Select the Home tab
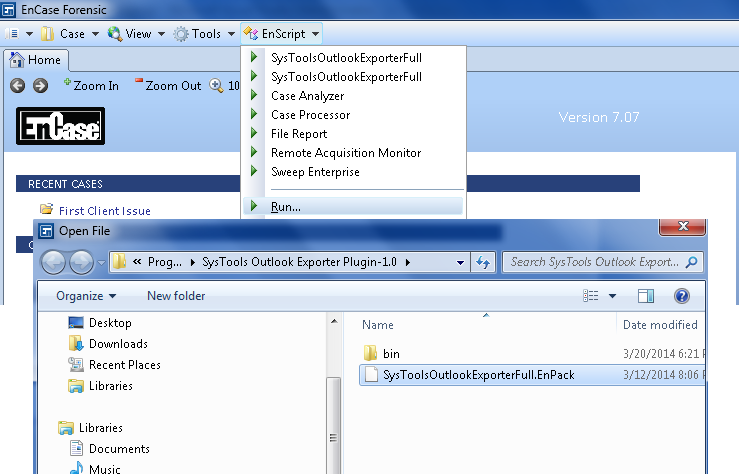Viewport: 740px width, 474px height. coord(36,60)
